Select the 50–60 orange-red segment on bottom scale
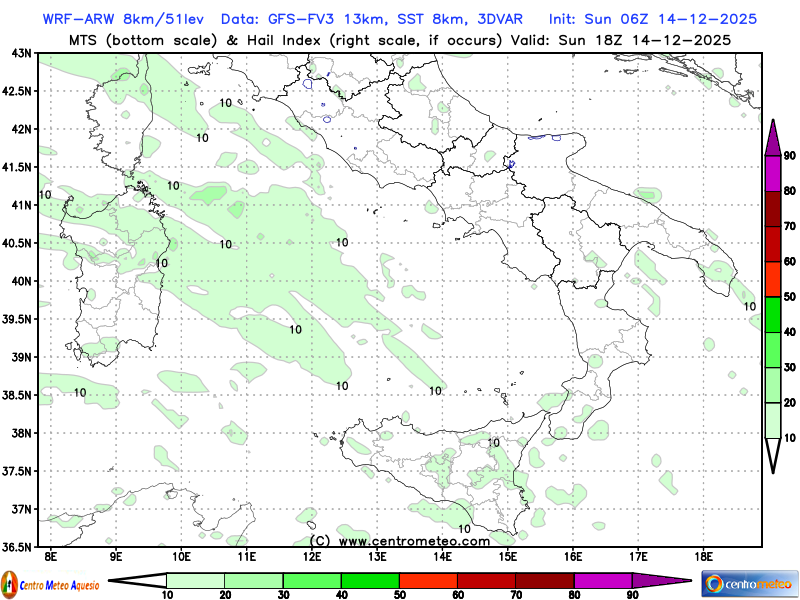The width and height of the screenshot is (800, 600). tap(428, 580)
